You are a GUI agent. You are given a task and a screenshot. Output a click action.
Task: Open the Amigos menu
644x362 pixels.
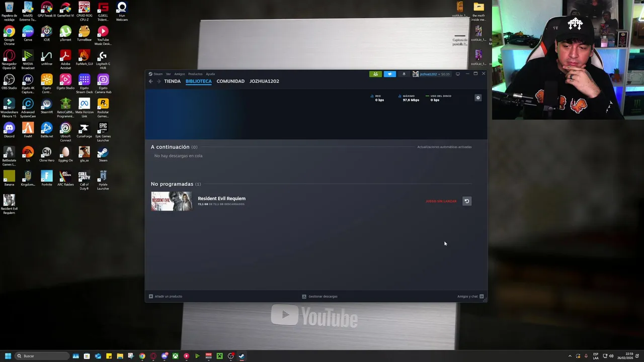click(x=180, y=74)
